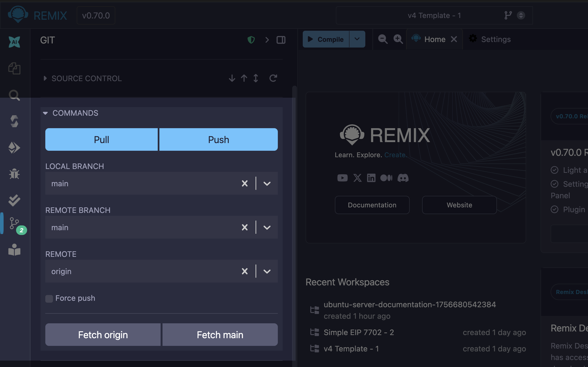Click the v0.70.0 version badge
The width and height of the screenshot is (588, 367).
[96, 15]
